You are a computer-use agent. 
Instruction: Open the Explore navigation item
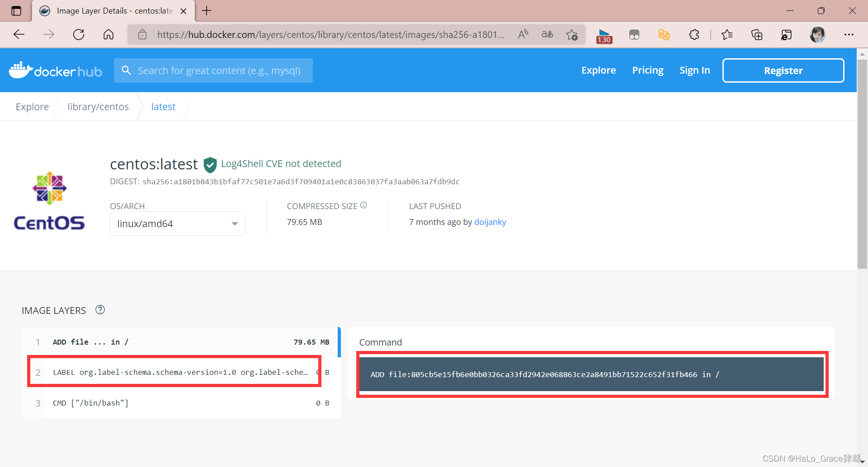pyautogui.click(x=599, y=70)
